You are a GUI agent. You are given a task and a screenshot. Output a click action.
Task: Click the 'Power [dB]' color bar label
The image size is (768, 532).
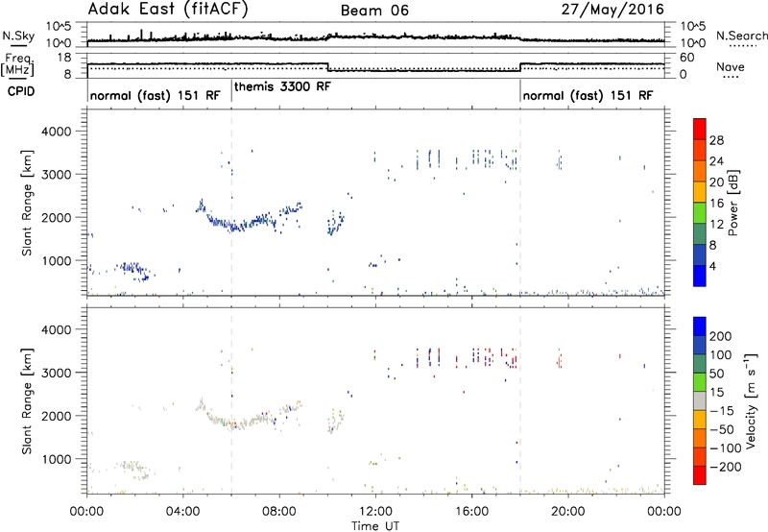click(x=732, y=203)
